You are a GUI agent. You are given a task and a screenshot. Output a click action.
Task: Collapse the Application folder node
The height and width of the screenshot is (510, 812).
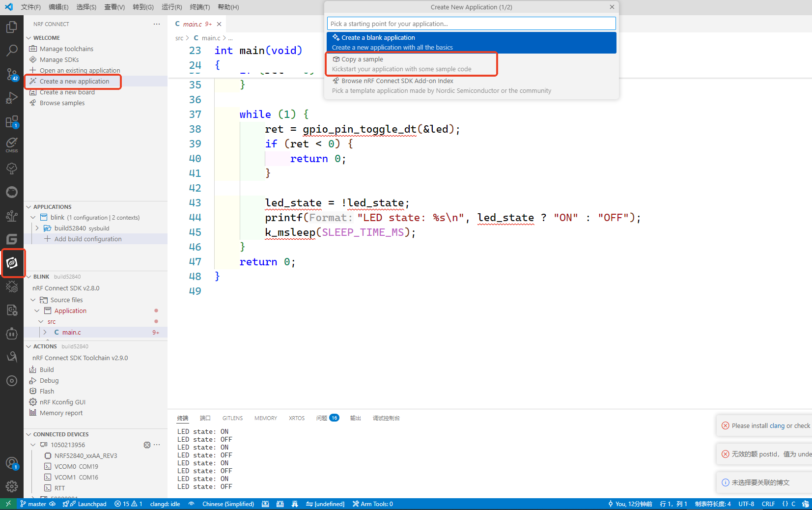tap(37, 311)
